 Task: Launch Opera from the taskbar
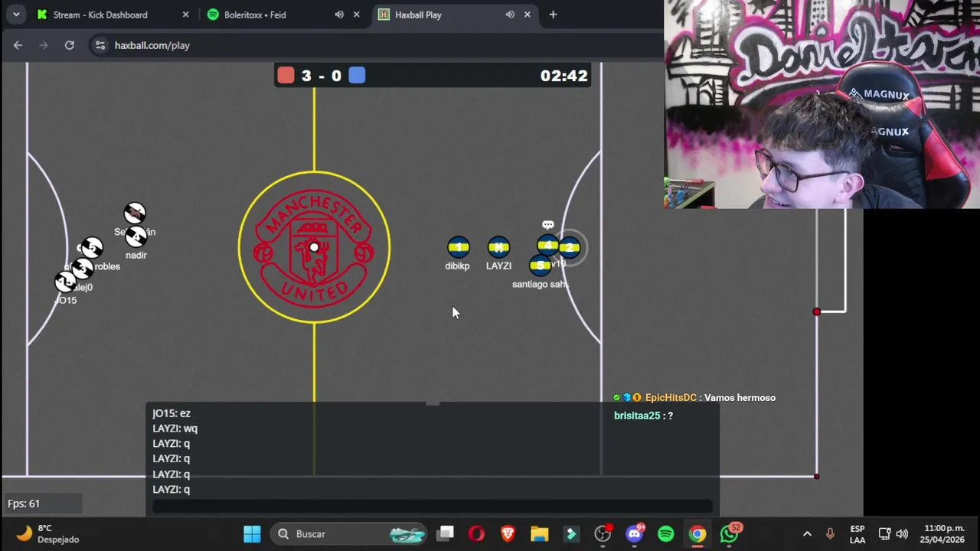476,533
